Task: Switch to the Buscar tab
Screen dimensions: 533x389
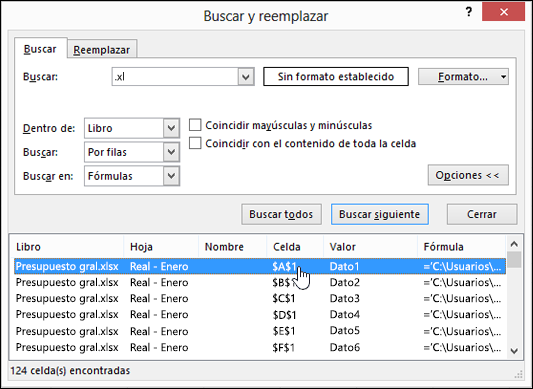Action: pos(40,49)
